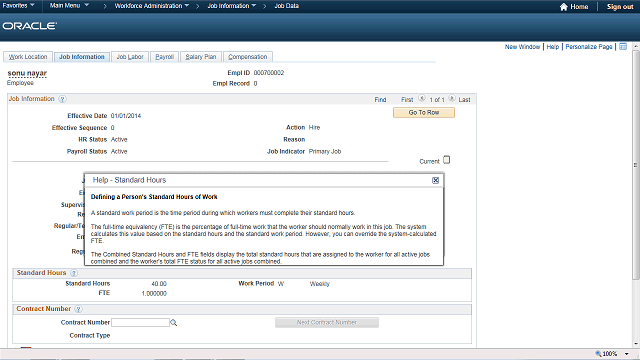Image resolution: width=640 pixels, height=360 pixels.
Task: Click the Job Information section help icon
Action: (62, 99)
